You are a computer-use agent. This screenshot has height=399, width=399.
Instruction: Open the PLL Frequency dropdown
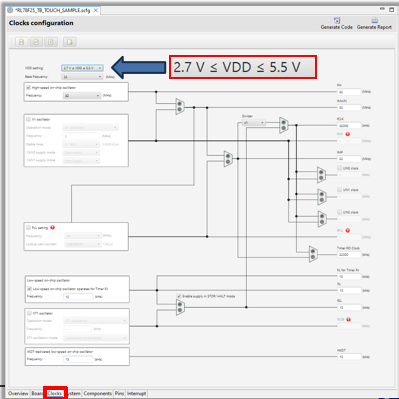click(x=83, y=236)
